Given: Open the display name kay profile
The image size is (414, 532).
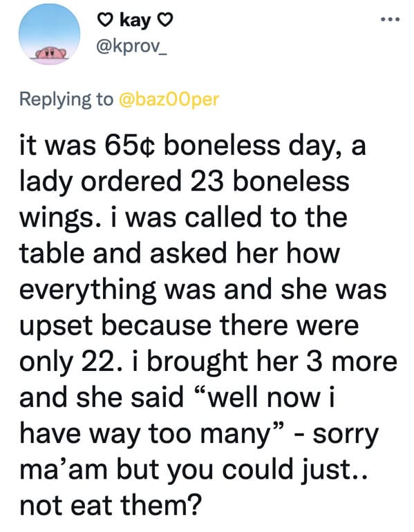Looking at the screenshot, I should [x=135, y=21].
